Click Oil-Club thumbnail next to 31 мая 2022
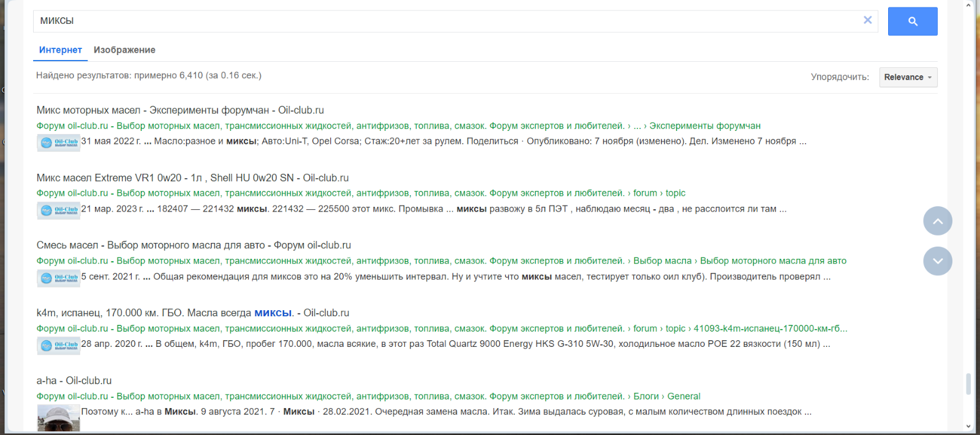Viewport: 980px width, 435px height. click(x=58, y=143)
